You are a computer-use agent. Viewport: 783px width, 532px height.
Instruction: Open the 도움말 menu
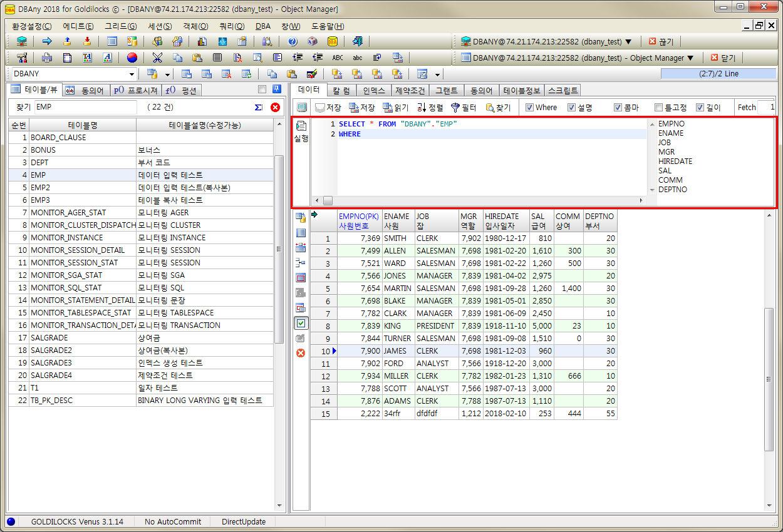pyautogui.click(x=328, y=26)
